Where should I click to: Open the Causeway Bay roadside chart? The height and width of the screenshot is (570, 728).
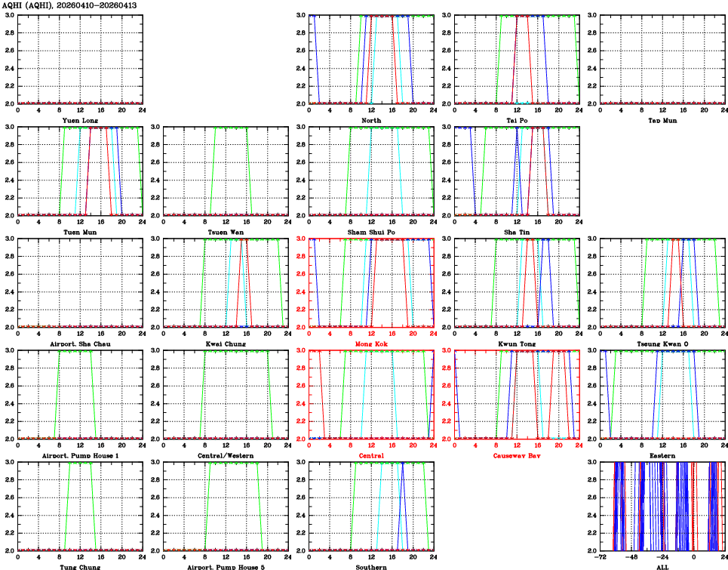click(517, 394)
